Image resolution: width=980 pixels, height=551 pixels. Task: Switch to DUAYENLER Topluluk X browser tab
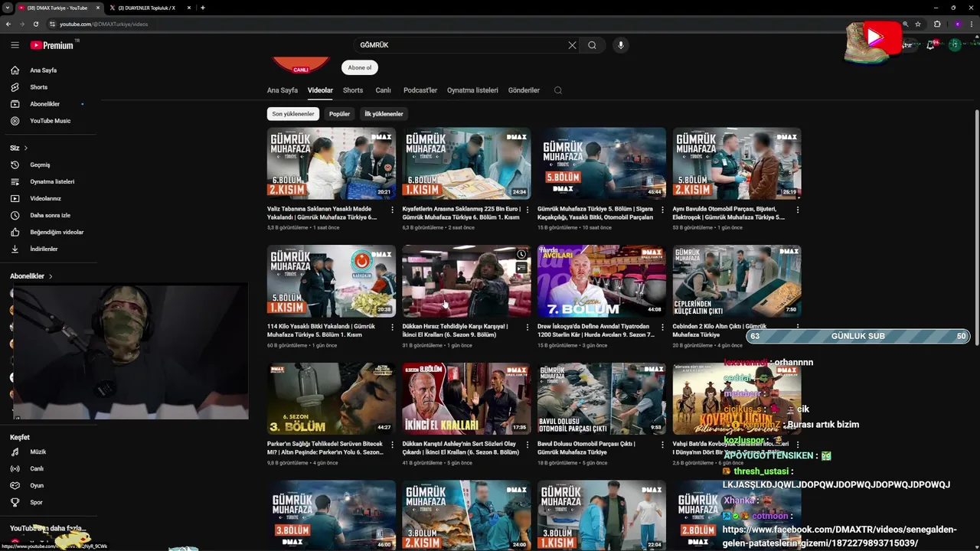[x=146, y=8]
